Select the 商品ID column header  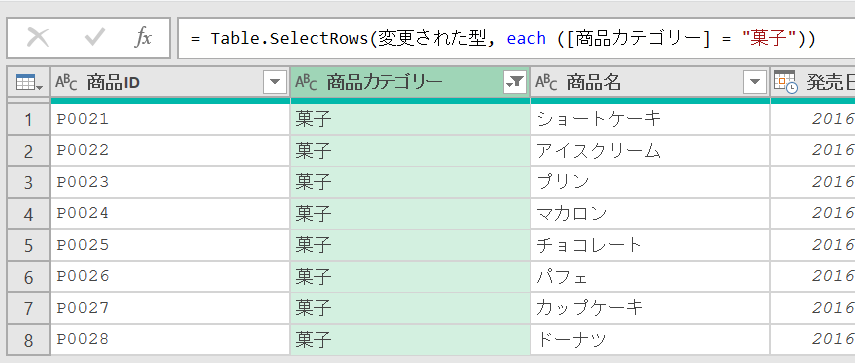pos(170,82)
